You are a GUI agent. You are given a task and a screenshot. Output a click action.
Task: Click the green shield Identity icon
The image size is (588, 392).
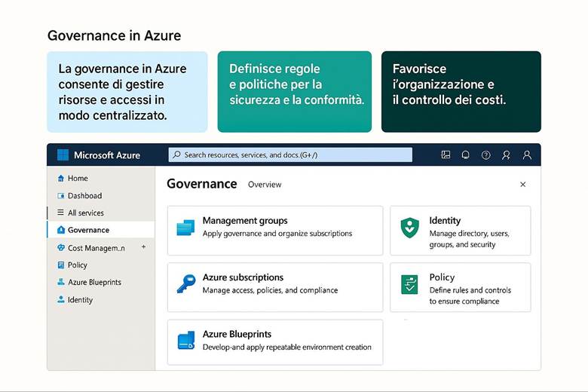(409, 227)
